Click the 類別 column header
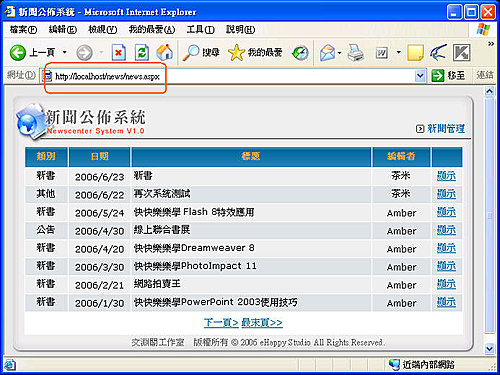500x375 pixels. pos(46,156)
